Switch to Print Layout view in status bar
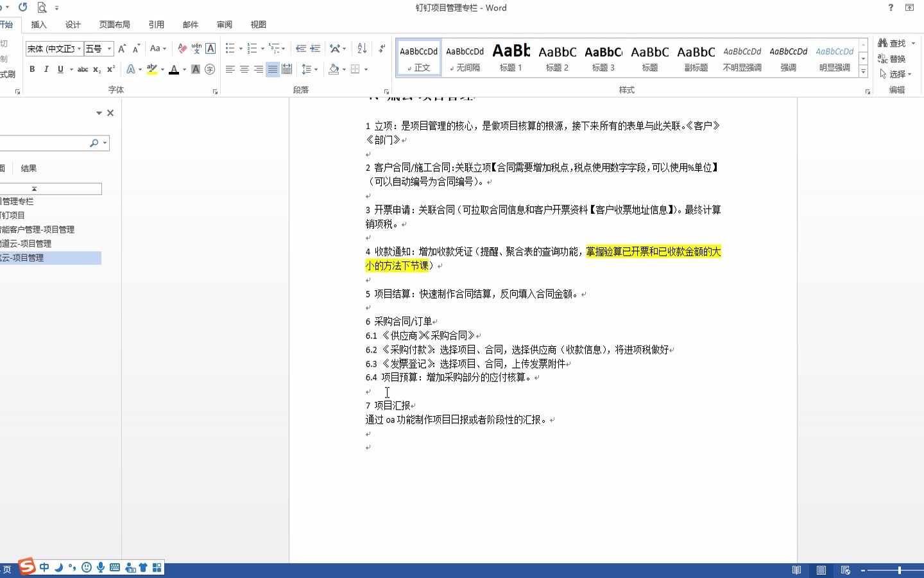924x578 pixels. [x=821, y=570]
